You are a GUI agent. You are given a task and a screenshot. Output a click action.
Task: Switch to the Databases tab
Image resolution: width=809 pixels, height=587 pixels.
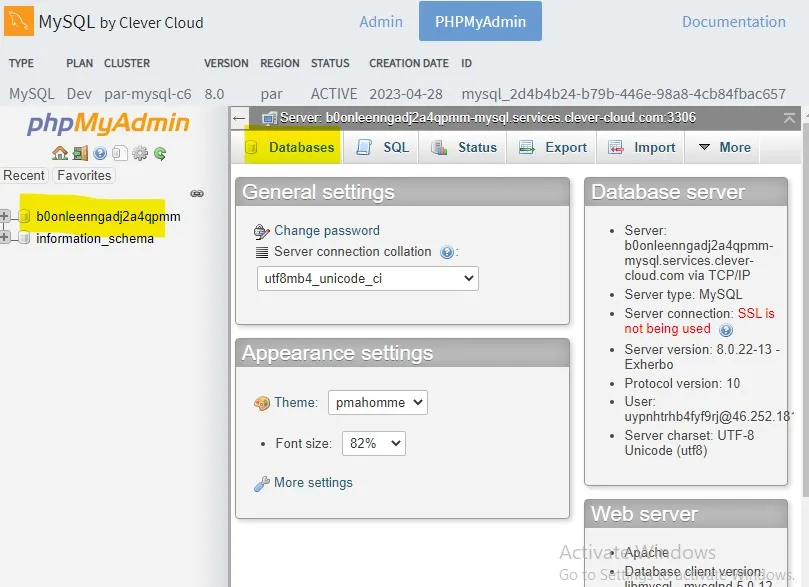(290, 148)
